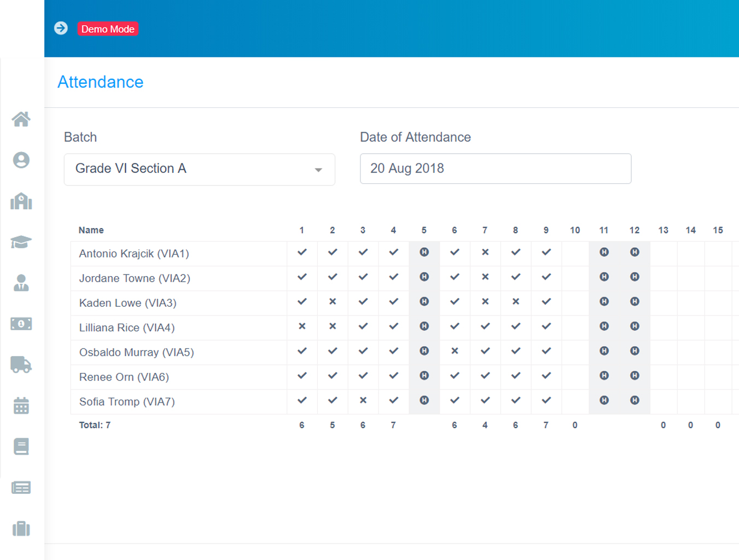Open Sofia Tromp's student record
The height and width of the screenshot is (560, 739).
click(x=126, y=401)
